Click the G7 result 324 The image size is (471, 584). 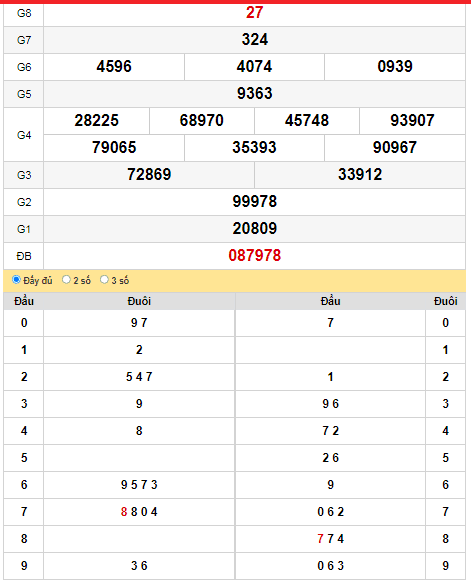(255, 39)
